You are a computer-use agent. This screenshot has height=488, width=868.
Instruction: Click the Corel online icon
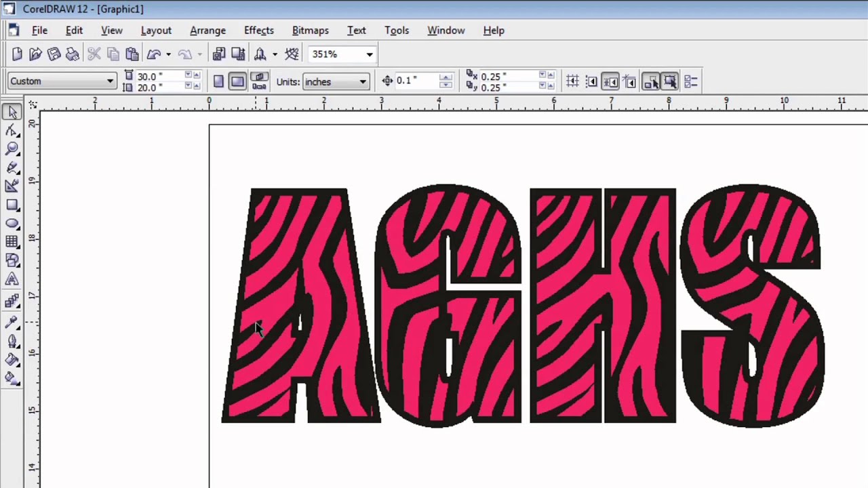(x=292, y=54)
